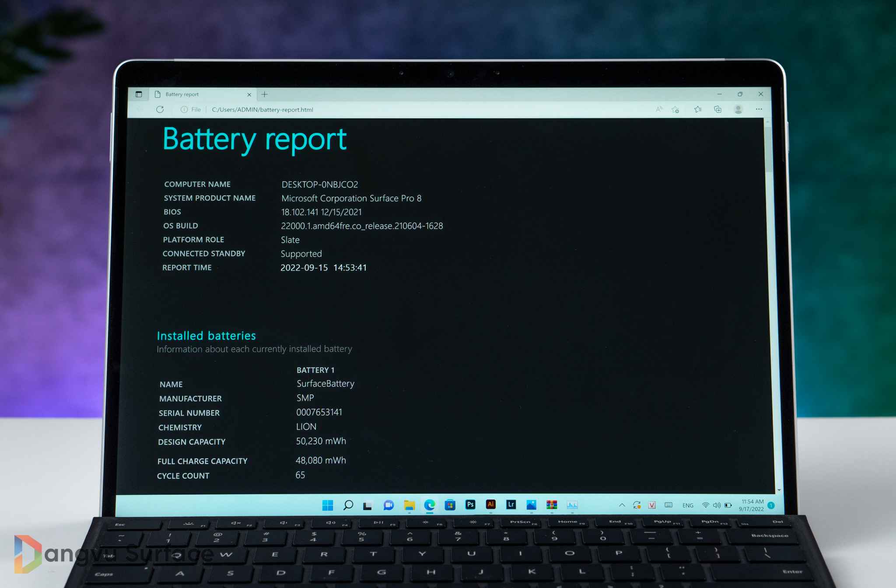896x588 pixels.
Task: Select the OS build value 22000.1.amd64fre
Action: pyautogui.click(x=362, y=226)
